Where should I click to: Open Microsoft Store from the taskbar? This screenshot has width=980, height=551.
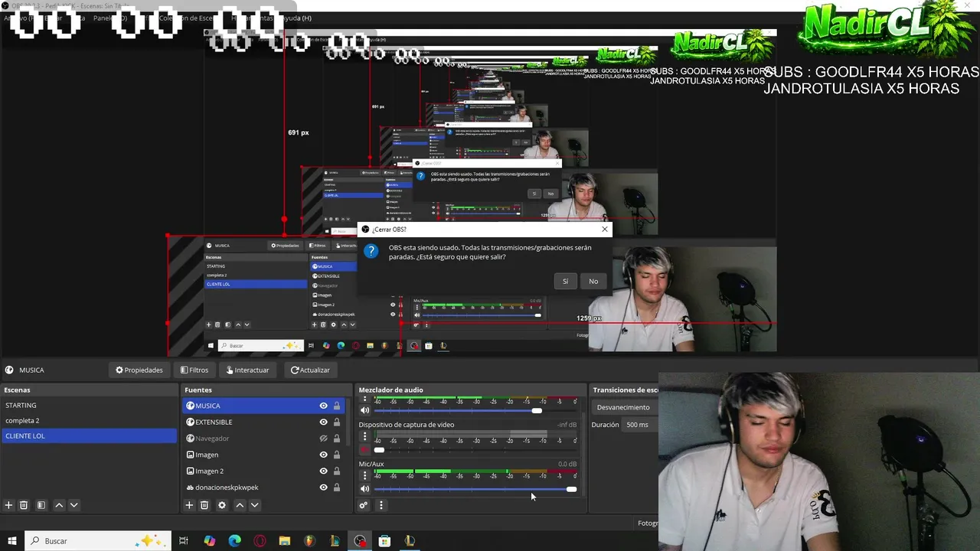pos(384,541)
